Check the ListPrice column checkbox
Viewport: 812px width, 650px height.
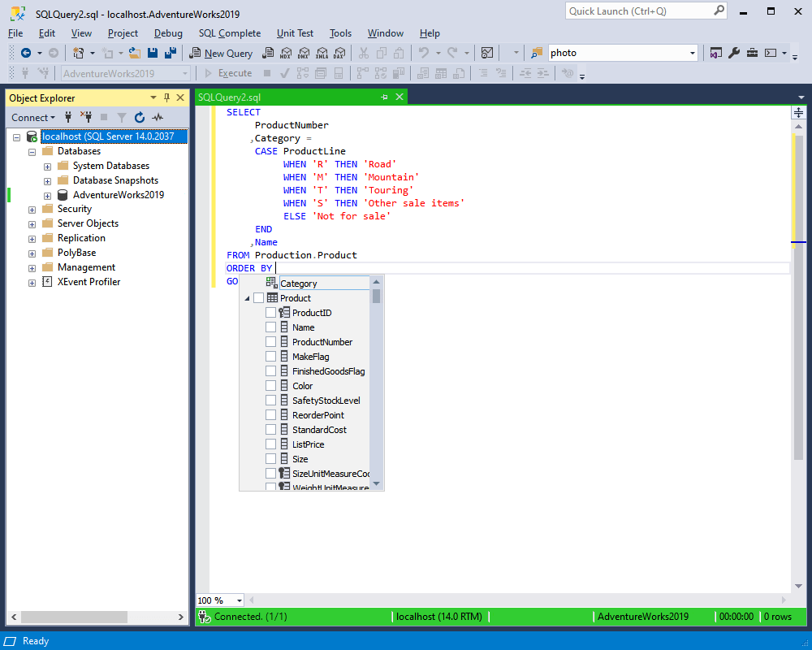(270, 444)
